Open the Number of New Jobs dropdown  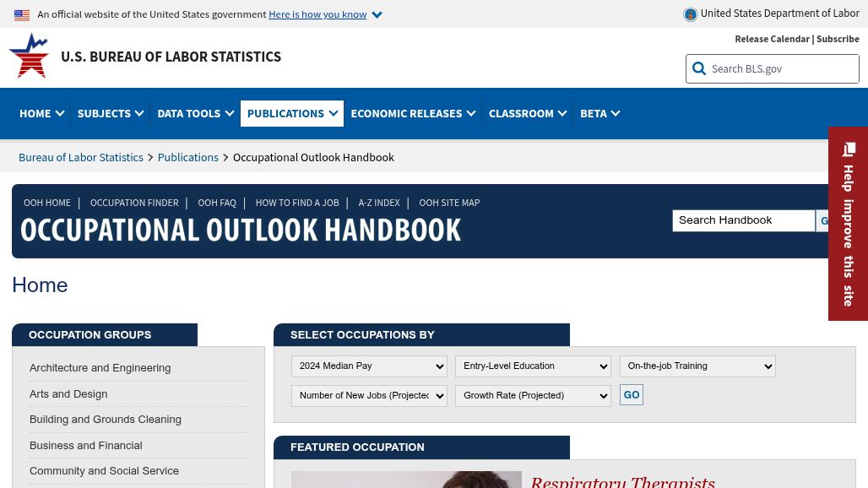coord(369,396)
